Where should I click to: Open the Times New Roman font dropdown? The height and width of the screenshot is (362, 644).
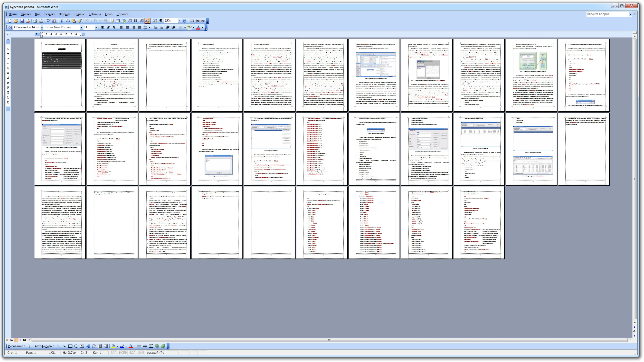tap(81, 27)
